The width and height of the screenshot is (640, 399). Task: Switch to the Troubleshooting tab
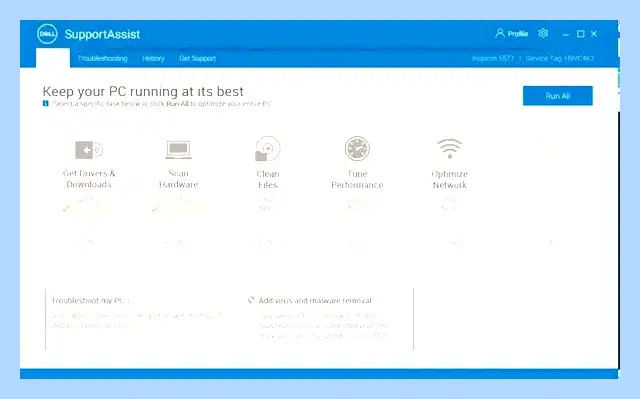tap(102, 58)
